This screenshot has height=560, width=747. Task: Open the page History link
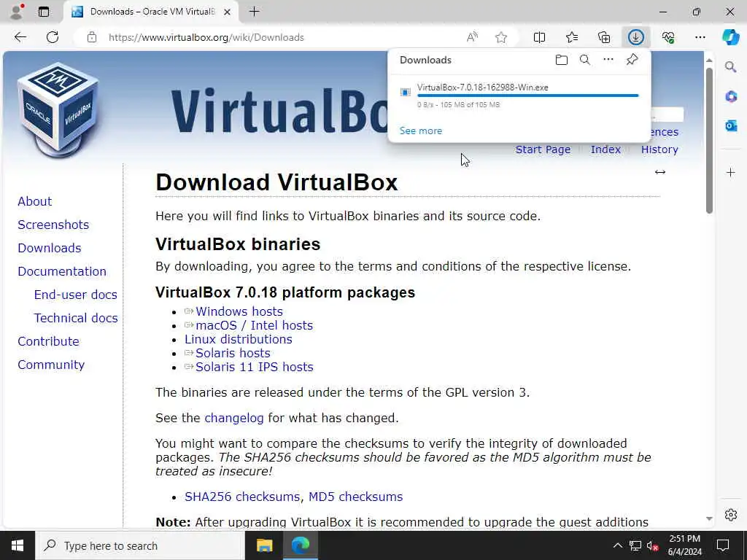click(x=659, y=149)
